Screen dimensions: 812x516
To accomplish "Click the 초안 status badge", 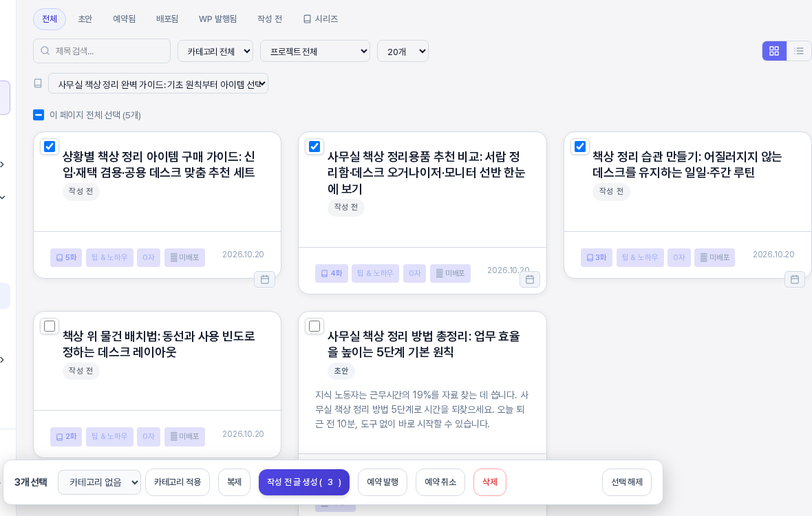I will tap(341, 371).
